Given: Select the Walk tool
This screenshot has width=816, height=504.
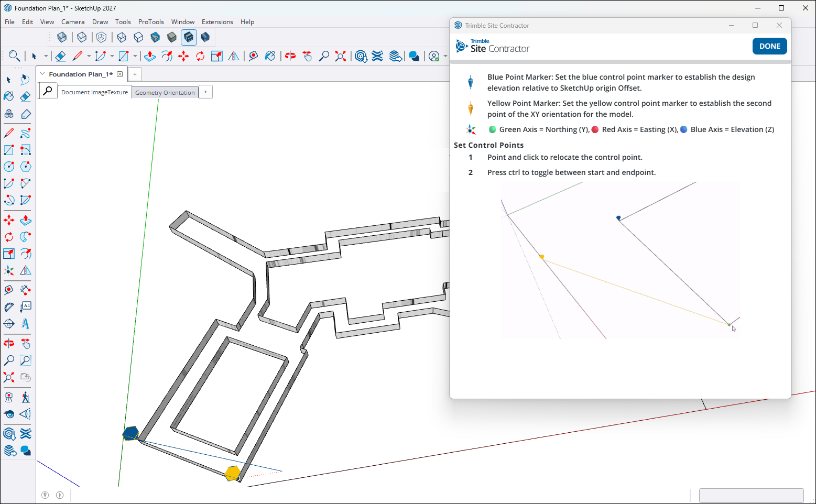Looking at the screenshot, I should click(25, 397).
